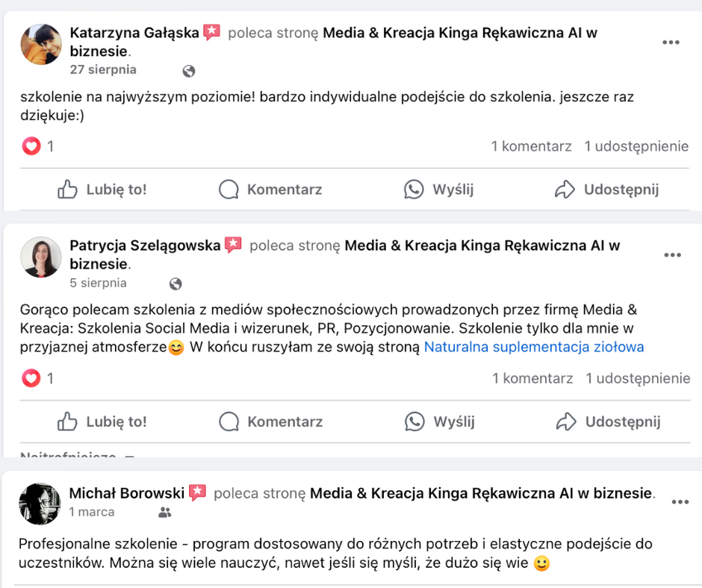Open the three-dot menu on Michał's post
Image resolution: width=702 pixels, height=588 pixels.
(x=680, y=502)
